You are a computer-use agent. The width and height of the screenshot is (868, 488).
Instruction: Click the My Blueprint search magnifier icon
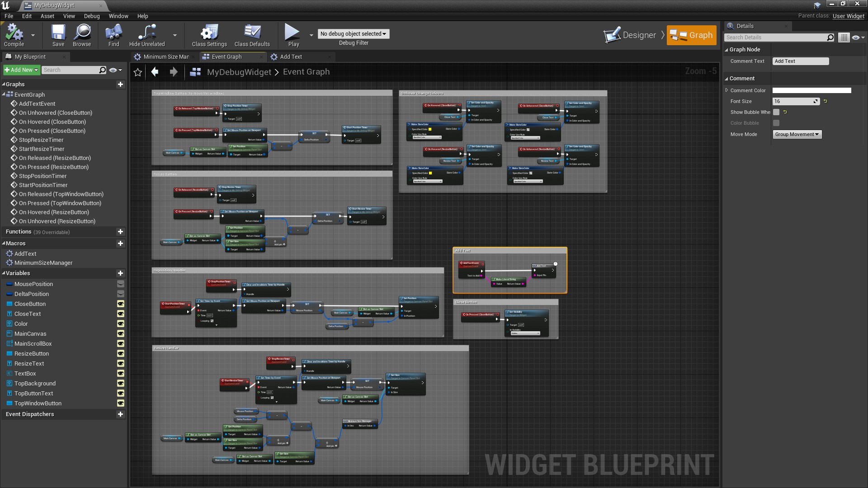103,70
